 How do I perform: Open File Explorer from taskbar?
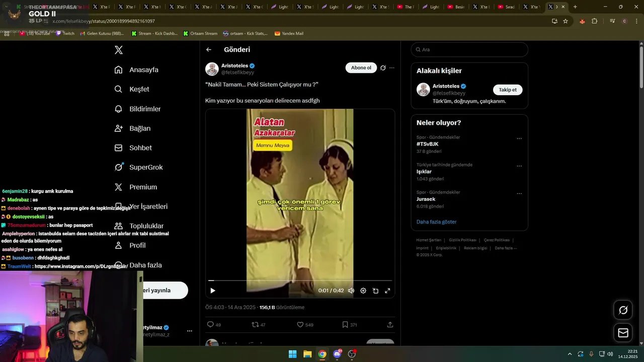click(307, 354)
